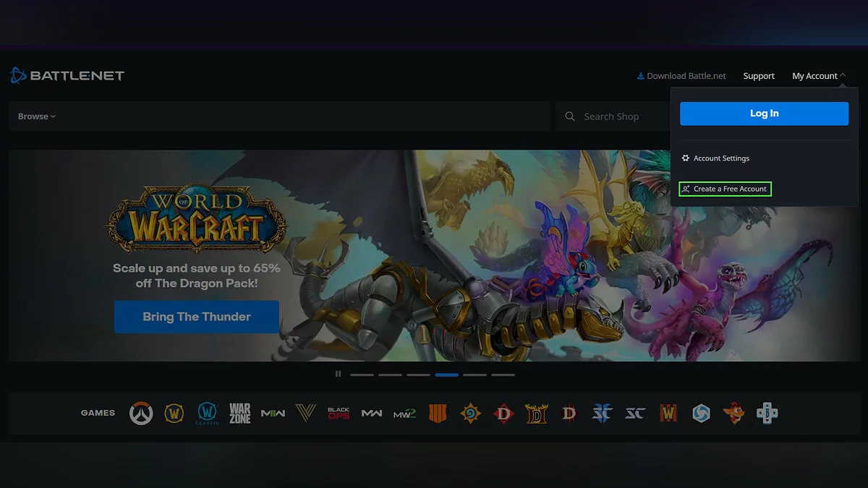The image size is (868, 488).
Task: Click the Battle.net logo
Action: (x=67, y=75)
